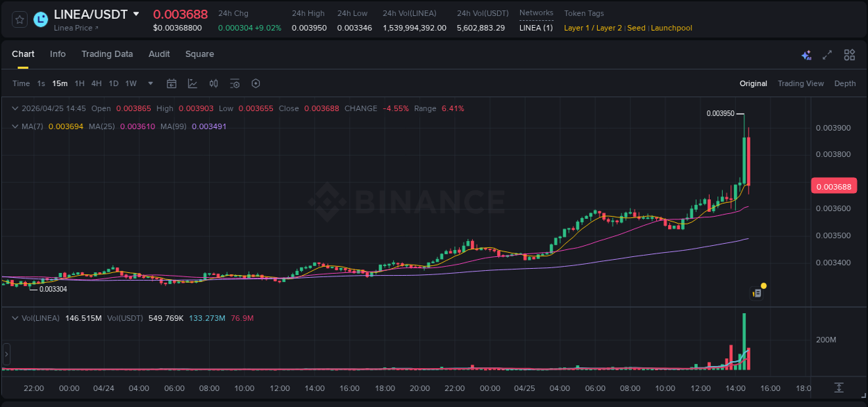This screenshot has width=868, height=407.
Task: Click the 24h Vol(LINEA) value 1,539,994,392.00
Action: pos(415,28)
